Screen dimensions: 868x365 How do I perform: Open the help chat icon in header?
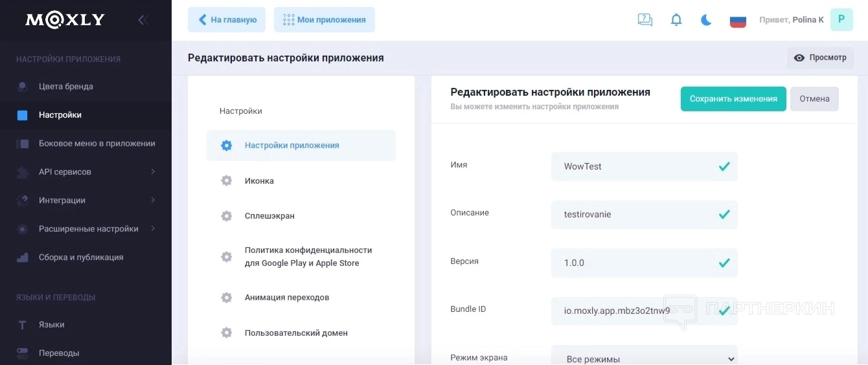coord(645,20)
